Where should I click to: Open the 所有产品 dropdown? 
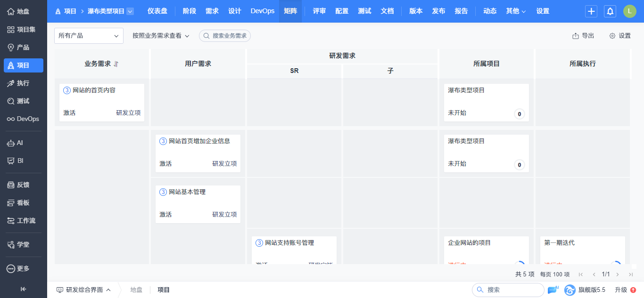89,36
